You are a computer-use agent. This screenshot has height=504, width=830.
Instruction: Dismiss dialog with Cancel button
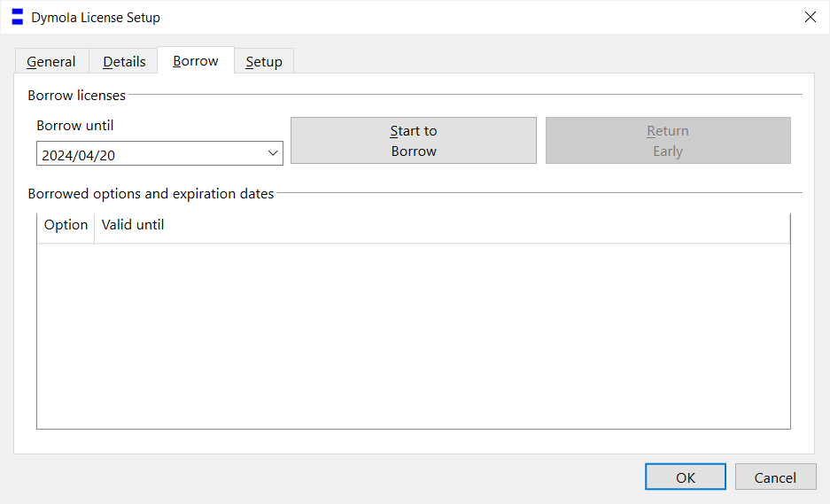pos(775,477)
